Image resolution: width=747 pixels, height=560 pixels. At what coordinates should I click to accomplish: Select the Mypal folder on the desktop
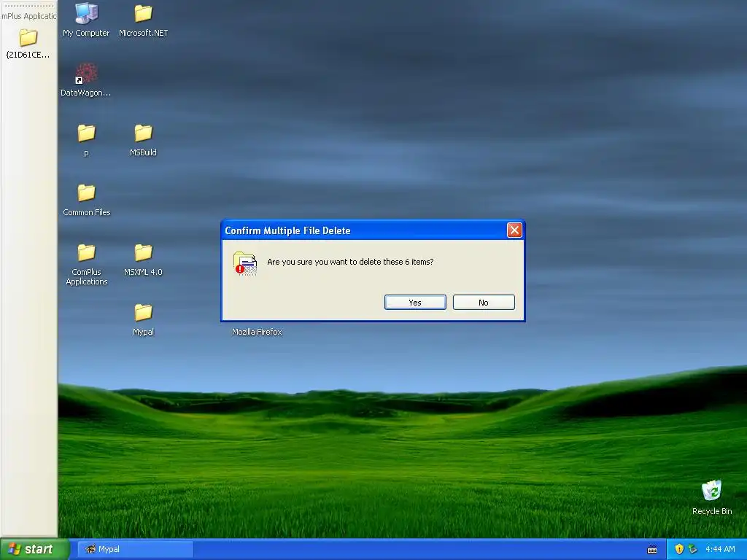pos(143,320)
